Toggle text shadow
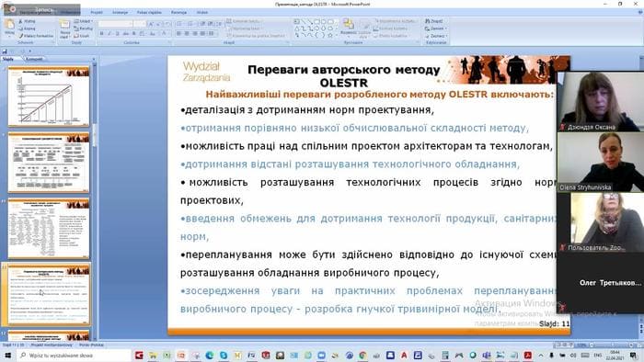This screenshot has height=362, width=644. pos(133,34)
